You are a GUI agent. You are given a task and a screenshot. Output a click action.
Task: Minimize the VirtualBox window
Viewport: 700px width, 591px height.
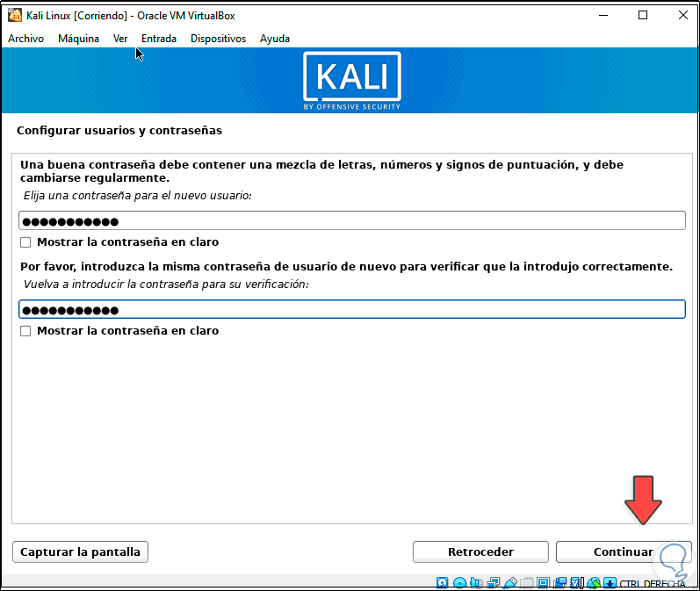click(603, 15)
